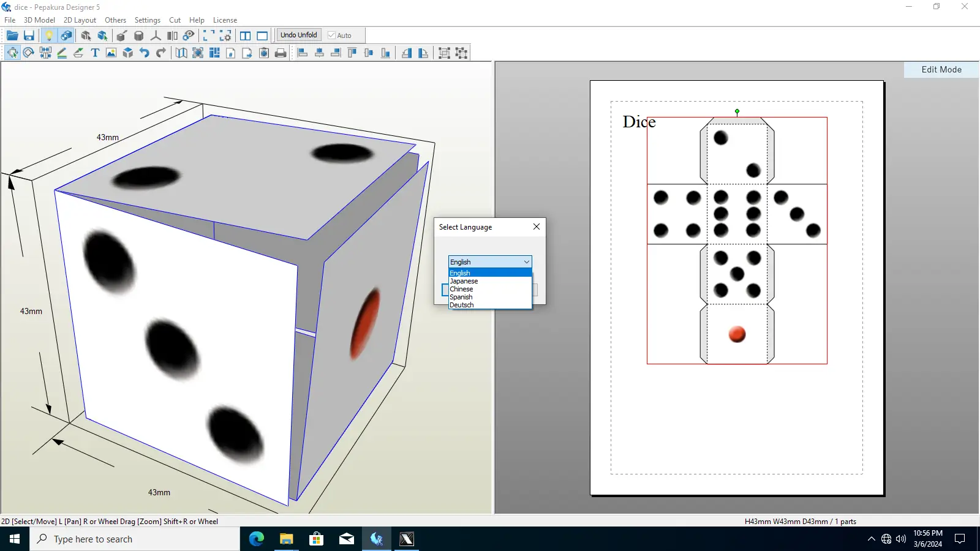Image resolution: width=980 pixels, height=551 pixels.
Task: Choose Japanese in the language list
Action: coord(490,281)
